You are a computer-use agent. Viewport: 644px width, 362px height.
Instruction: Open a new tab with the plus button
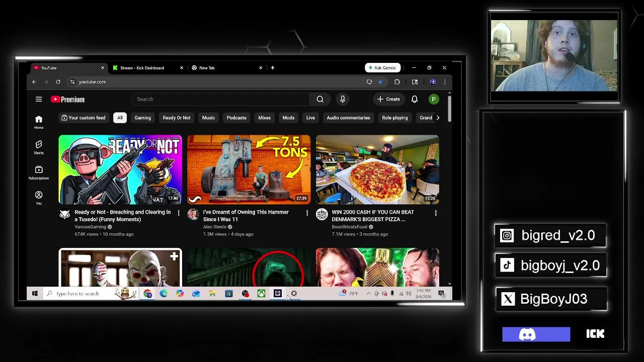click(x=273, y=68)
